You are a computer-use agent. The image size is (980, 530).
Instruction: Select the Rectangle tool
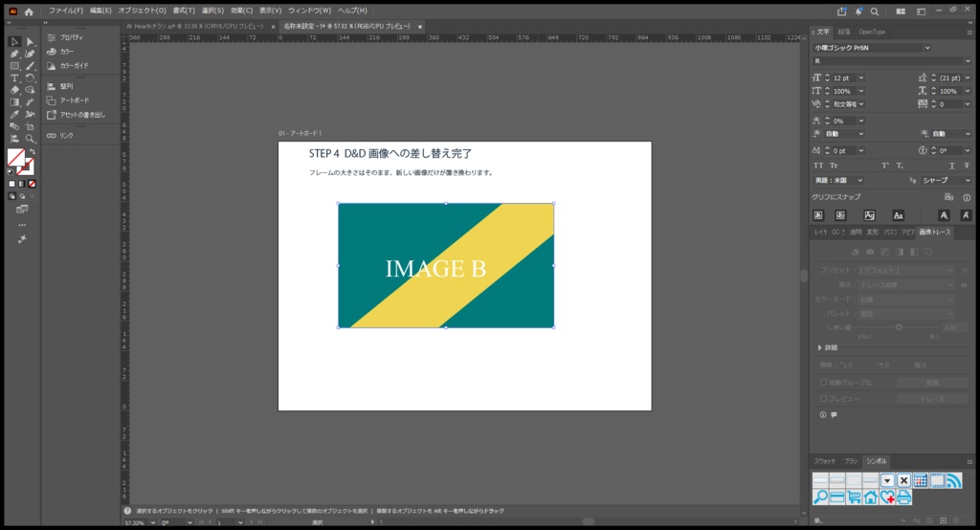click(14, 66)
